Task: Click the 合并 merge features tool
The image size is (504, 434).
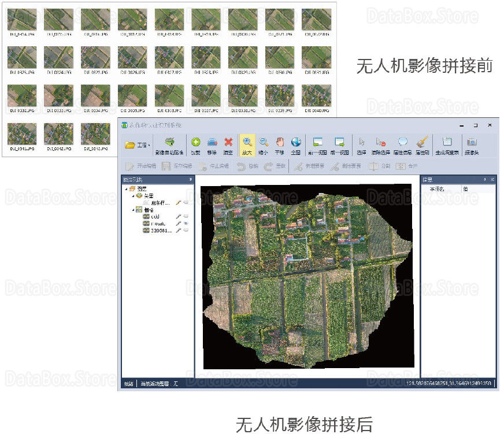Action: tap(406, 166)
